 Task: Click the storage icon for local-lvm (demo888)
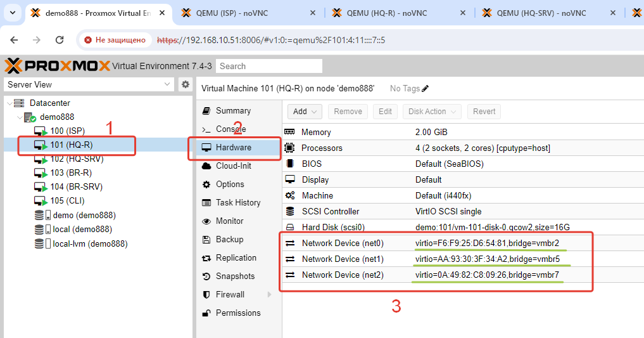[x=42, y=244]
